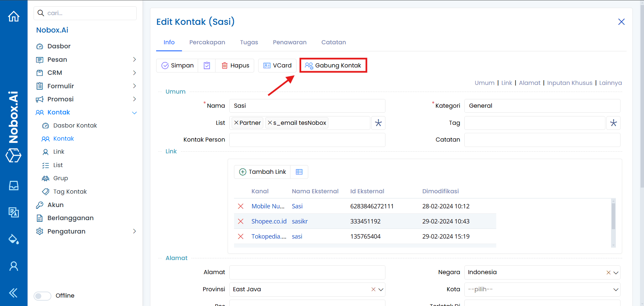Open the Provinsi dropdown

[x=381, y=290]
